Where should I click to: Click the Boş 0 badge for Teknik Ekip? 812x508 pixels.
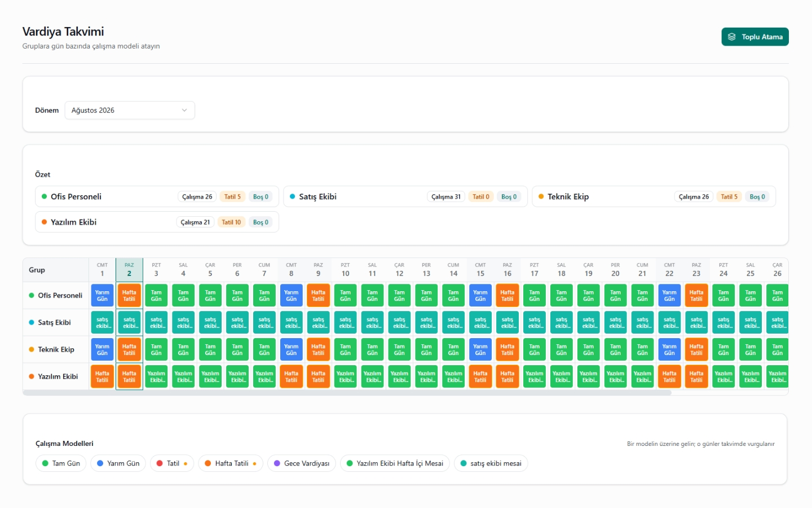[757, 196]
